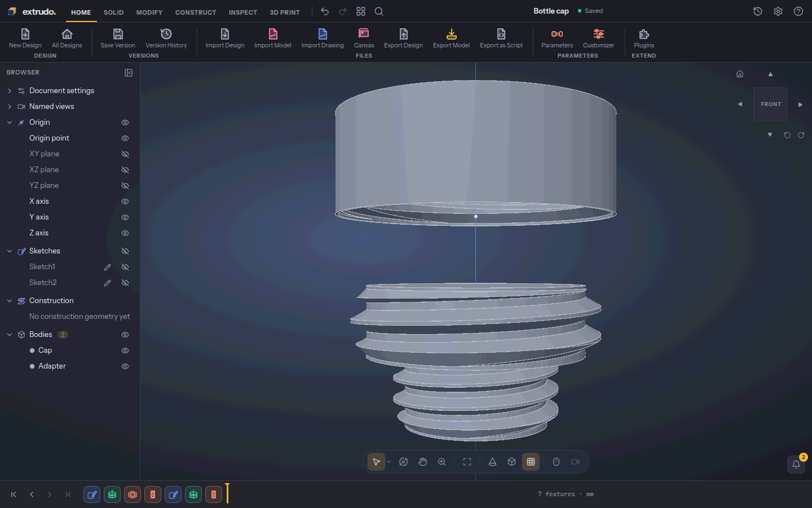Select the pan hand tool
812x508 pixels.
(x=423, y=462)
